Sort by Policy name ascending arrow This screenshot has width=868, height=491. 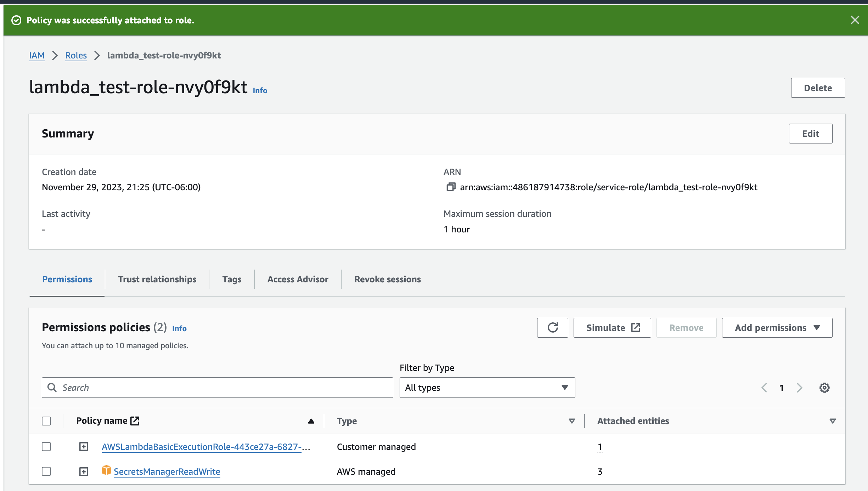[x=311, y=421]
